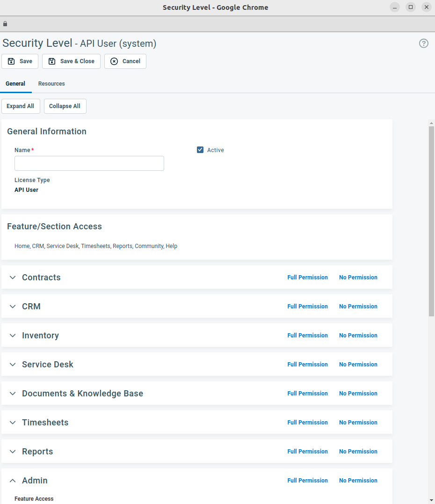The image size is (435, 504).
Task: Click into the Name input field
Action: [x=89, y=163]
